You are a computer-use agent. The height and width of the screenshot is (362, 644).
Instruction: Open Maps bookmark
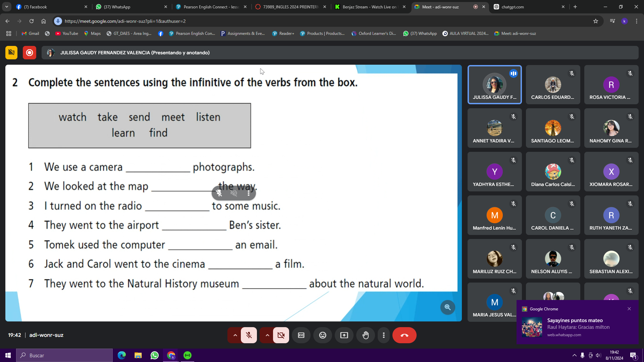coord(92,34)
